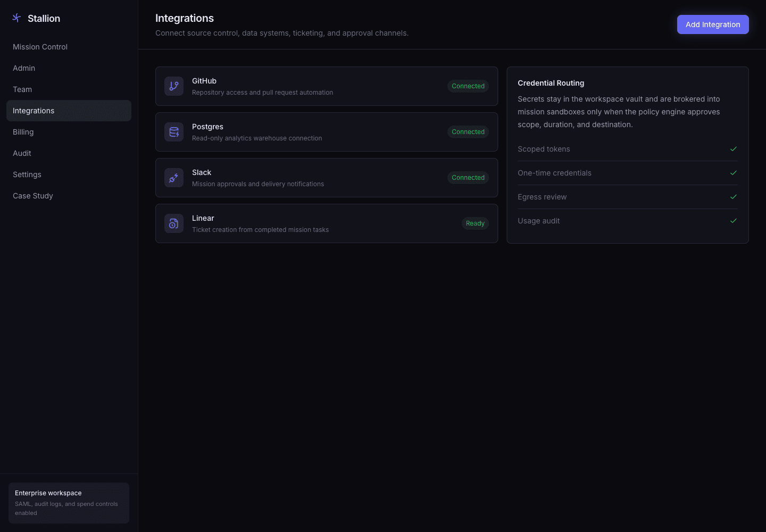The height and width of the screenshot is (532, 766).
Task: Click the 'Usage audit' label
Action: [539, 221]
